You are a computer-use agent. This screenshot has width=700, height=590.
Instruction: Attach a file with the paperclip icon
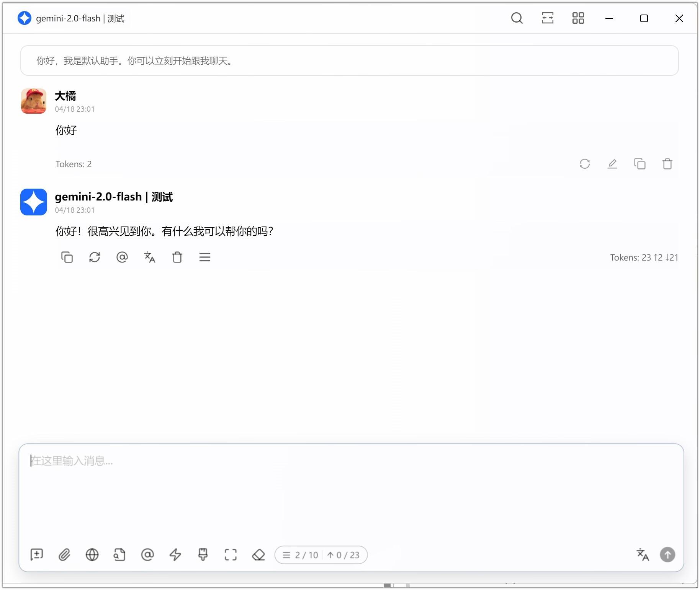(64, 554)
